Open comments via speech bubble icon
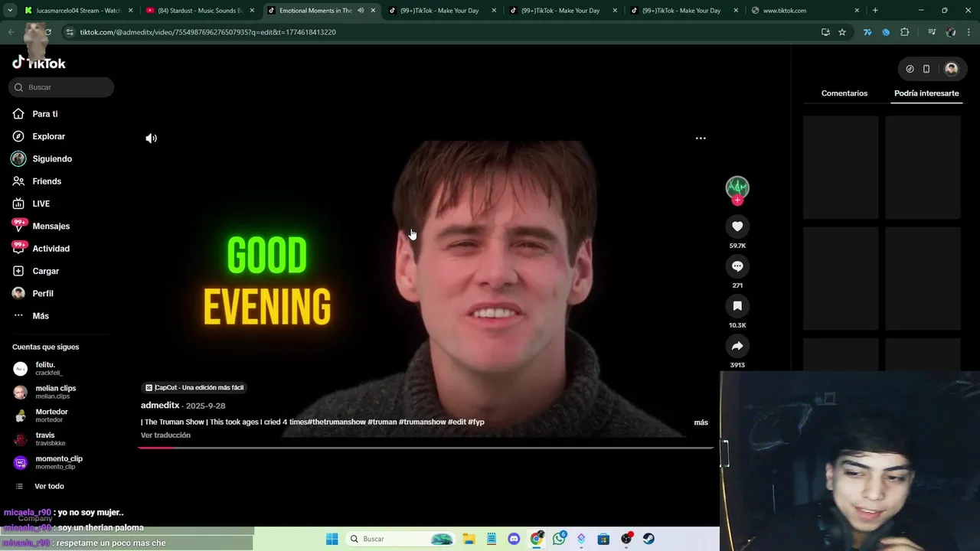980x551 pixels. click(x=737, y=266)
